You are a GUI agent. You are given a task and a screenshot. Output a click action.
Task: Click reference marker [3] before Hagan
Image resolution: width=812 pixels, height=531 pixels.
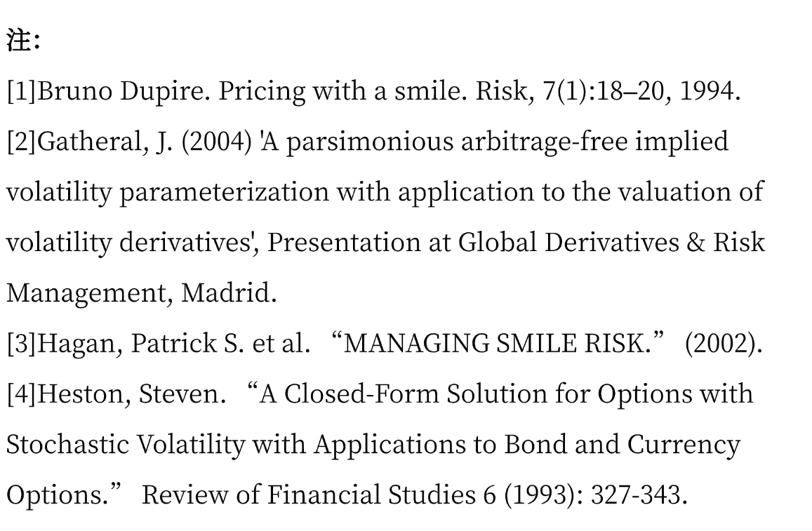click(x=20, y=344)
